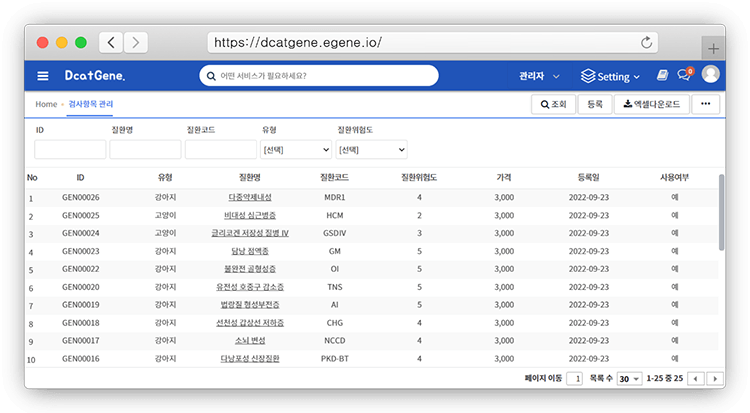This screenshot has width=750, height=413.
Task: Open the 다중약제내성 disease link
Action: click(x=250, y=198)
